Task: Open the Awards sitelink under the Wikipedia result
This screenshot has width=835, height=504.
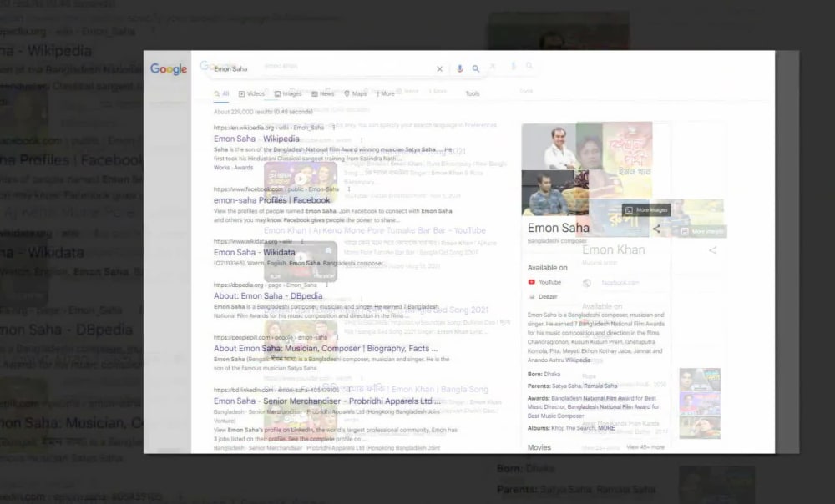Action: pos(243,167)
